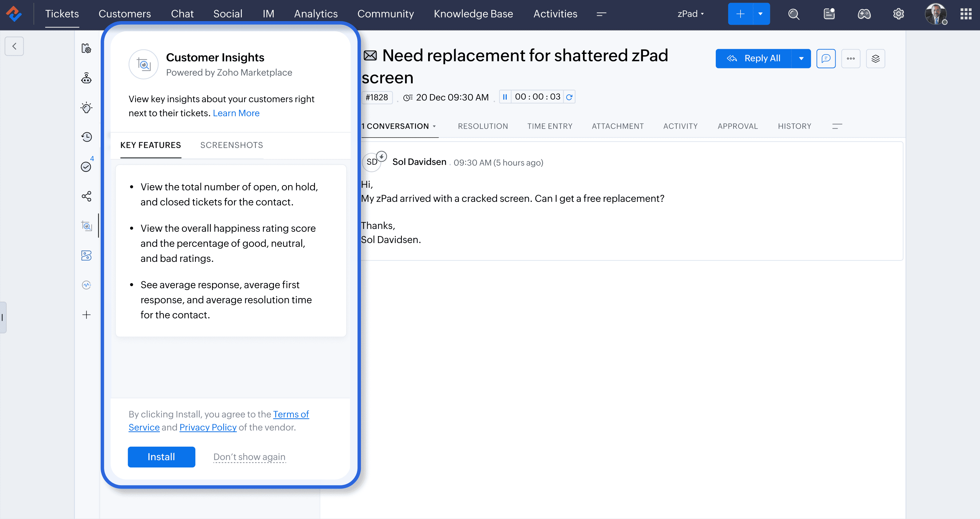Screen dimensions: 980x519
Task: Pause the ticket timer
Action: 505,97
